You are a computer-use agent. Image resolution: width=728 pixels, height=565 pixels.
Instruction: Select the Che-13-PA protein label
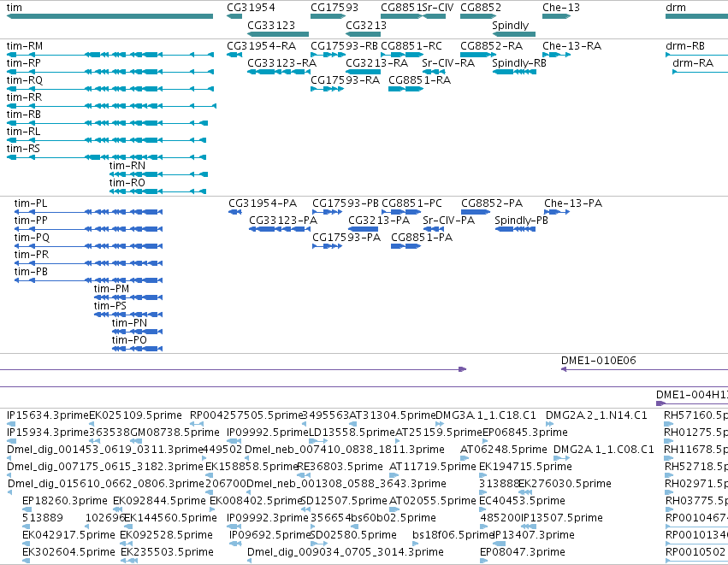(x=573, y=203)
